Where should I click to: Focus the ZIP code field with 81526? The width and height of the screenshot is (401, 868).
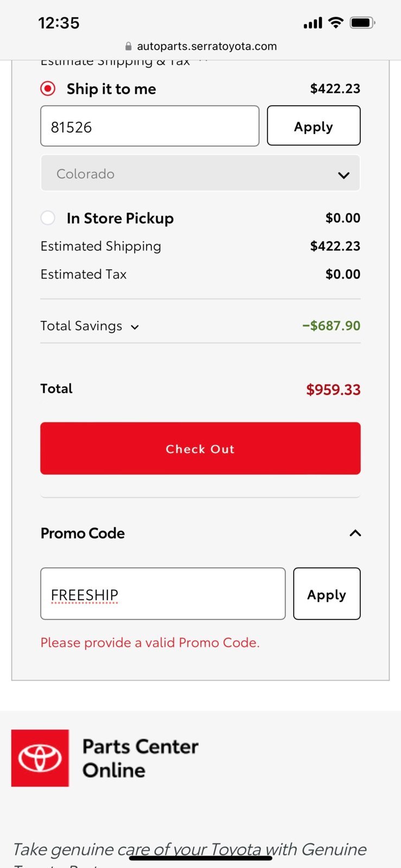pos(150,126)
